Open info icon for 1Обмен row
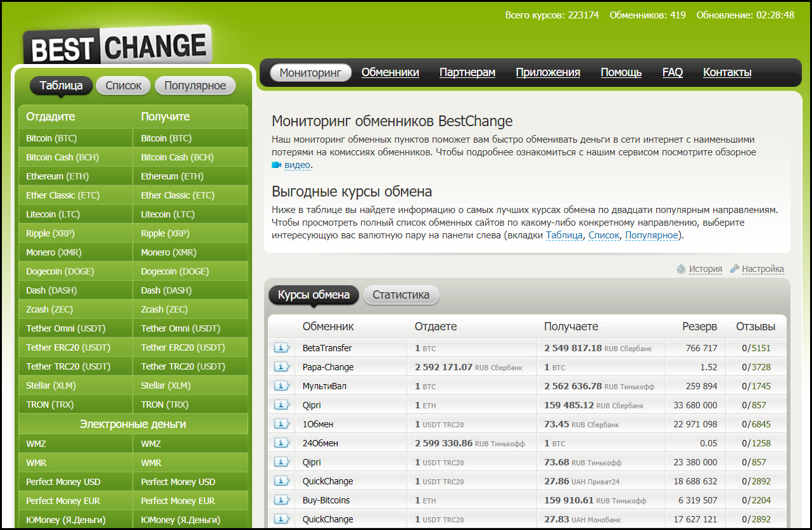The image size is (812, 530). (282, 424)
